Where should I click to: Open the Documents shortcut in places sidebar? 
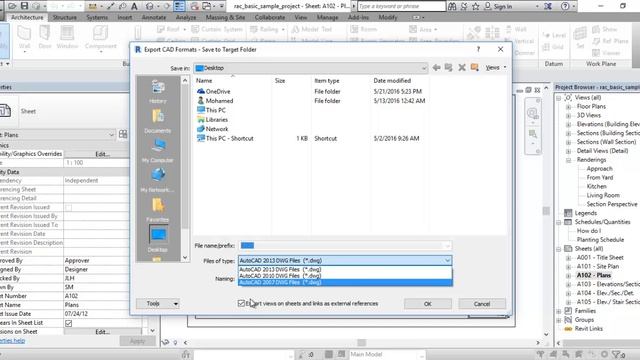(x=158, y=121)
